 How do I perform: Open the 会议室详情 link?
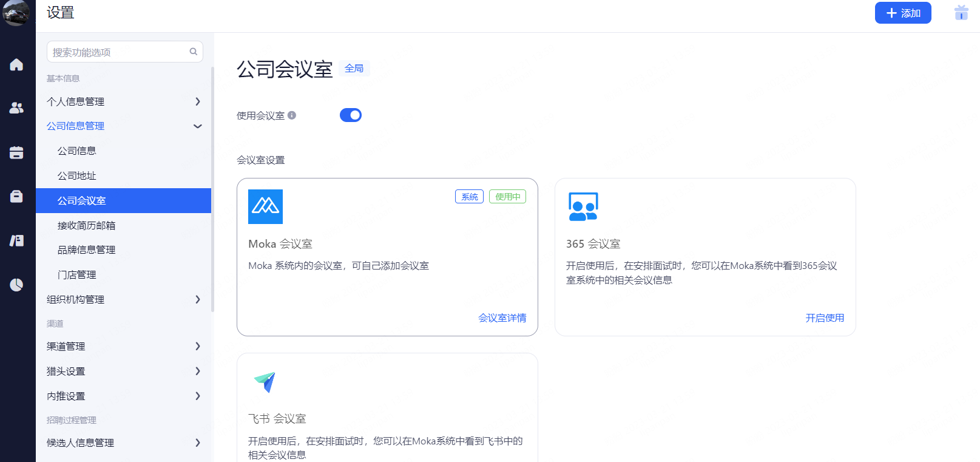502,318
